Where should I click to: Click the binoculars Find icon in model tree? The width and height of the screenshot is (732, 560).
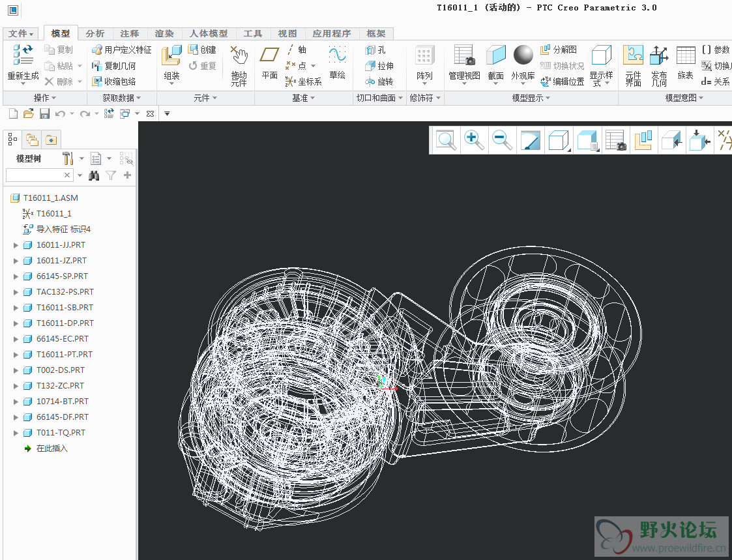pos(94,175)
